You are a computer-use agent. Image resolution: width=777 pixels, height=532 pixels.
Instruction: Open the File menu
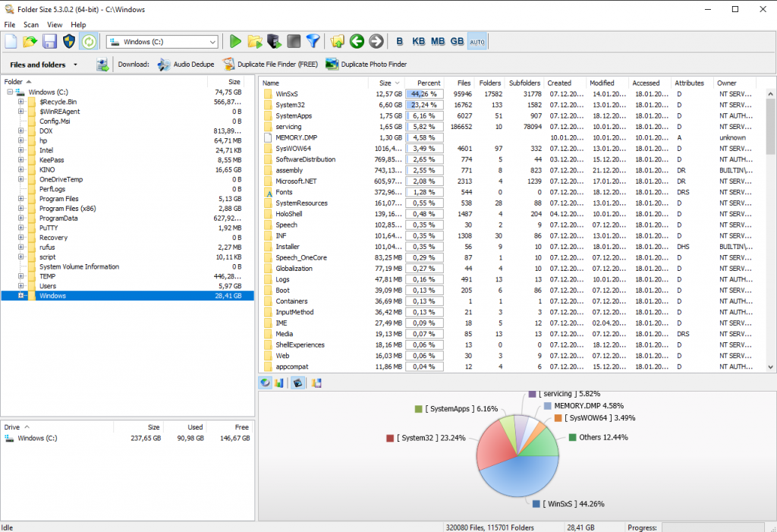click(10, 25)
